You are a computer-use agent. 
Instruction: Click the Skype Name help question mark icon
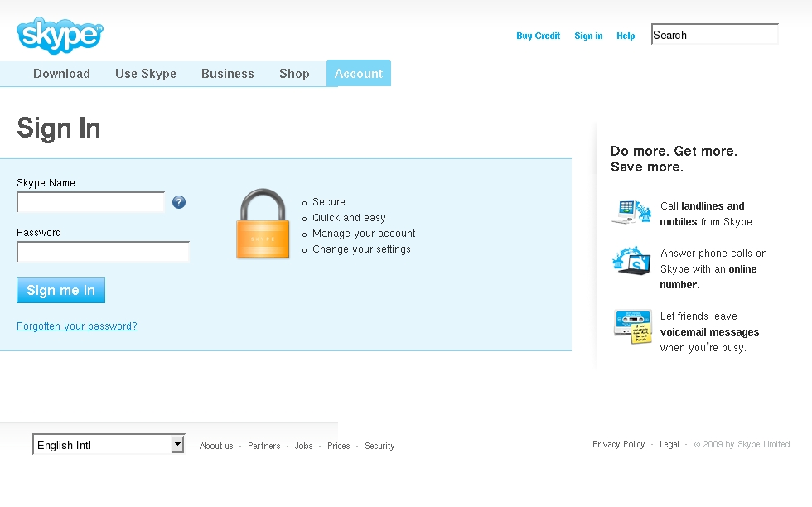coord(179,202)
